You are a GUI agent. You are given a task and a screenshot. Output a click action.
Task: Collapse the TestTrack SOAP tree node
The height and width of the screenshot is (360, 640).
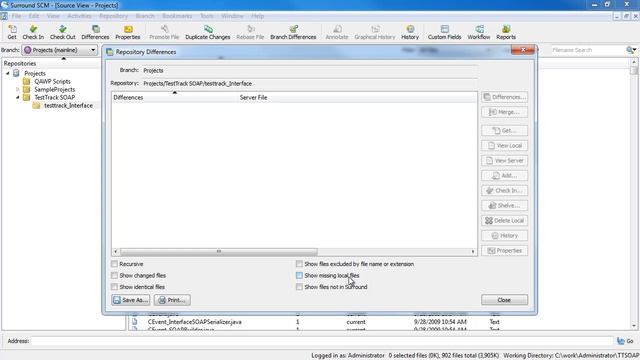pos(18,98)
